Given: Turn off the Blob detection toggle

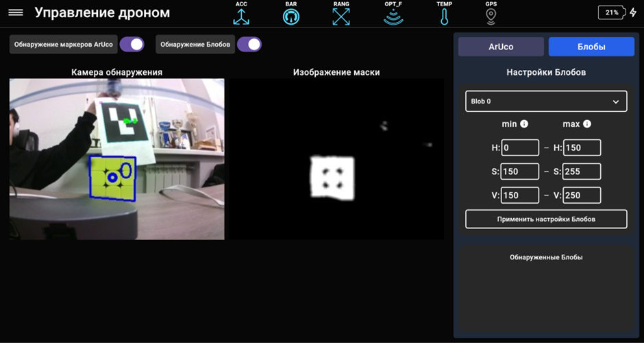Looking at the screenshot, I should point(249,45).
